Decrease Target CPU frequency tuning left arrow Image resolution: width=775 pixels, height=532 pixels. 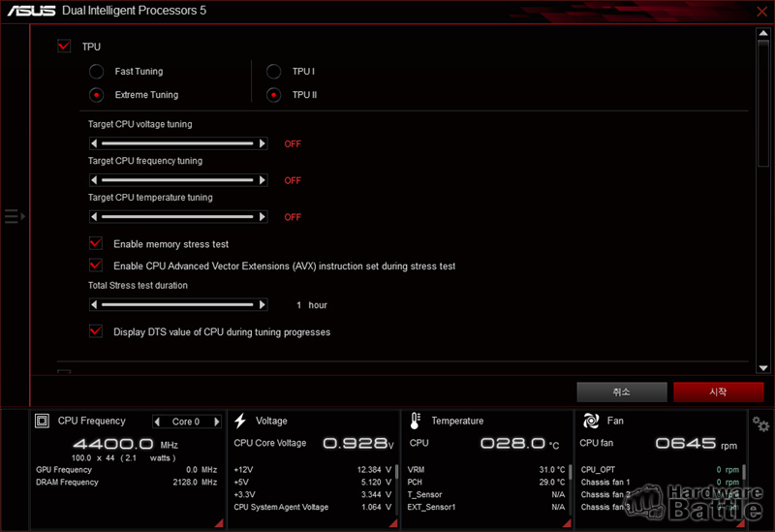click(94, 180)
